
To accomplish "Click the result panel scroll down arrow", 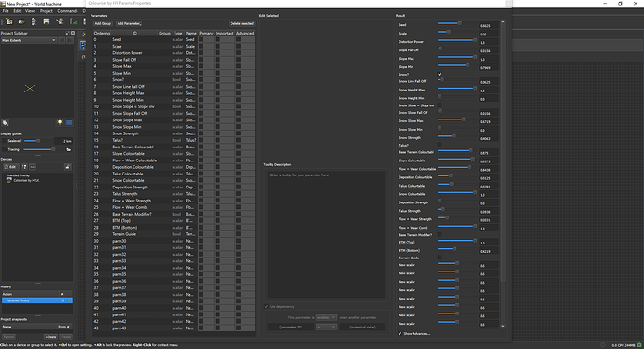I will click(x=503, y=326).
